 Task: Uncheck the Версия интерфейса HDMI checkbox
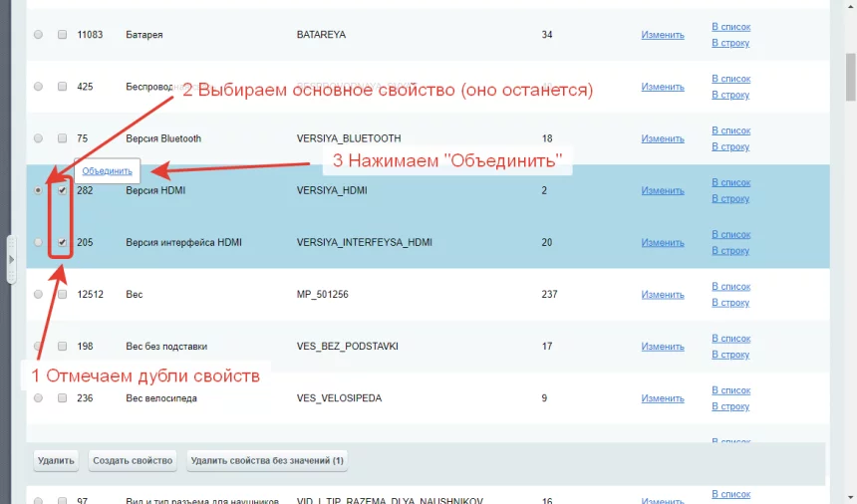coord(62,242)
